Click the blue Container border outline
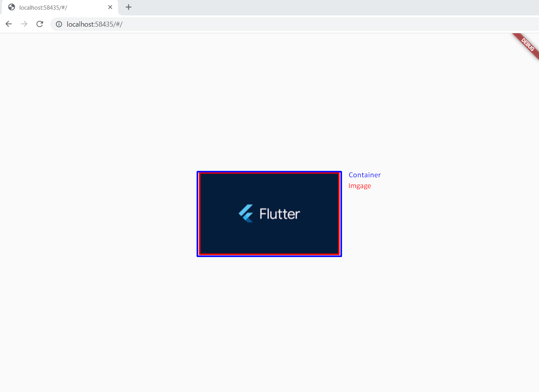The image size is (539, 392). click(x=198, y=214)
